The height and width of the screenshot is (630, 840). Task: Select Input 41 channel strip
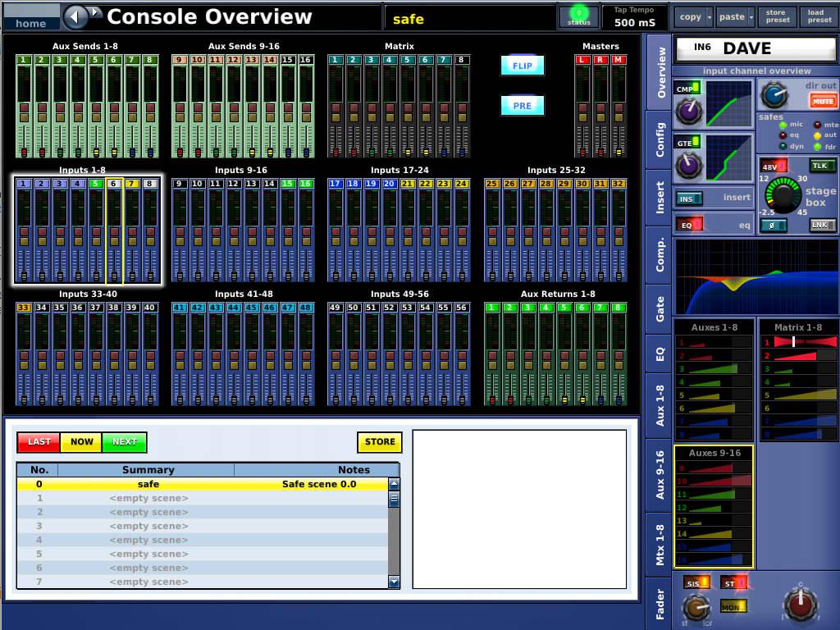tap(180, 354)
